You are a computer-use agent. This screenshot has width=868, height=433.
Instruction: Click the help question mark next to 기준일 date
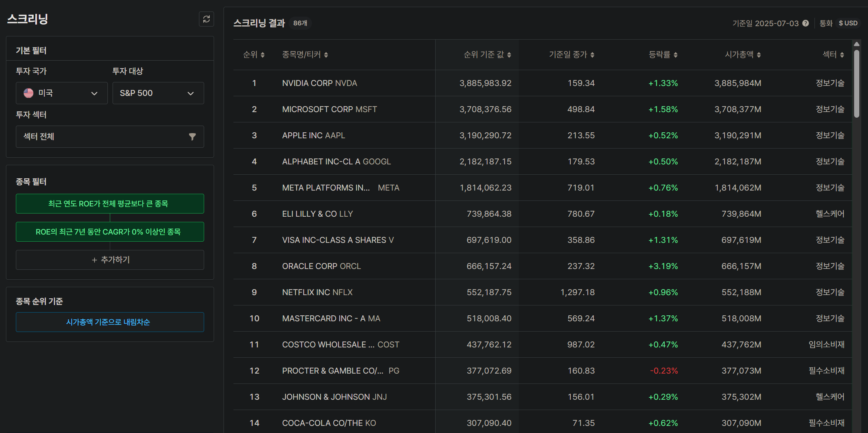click(x=805, y=23)
